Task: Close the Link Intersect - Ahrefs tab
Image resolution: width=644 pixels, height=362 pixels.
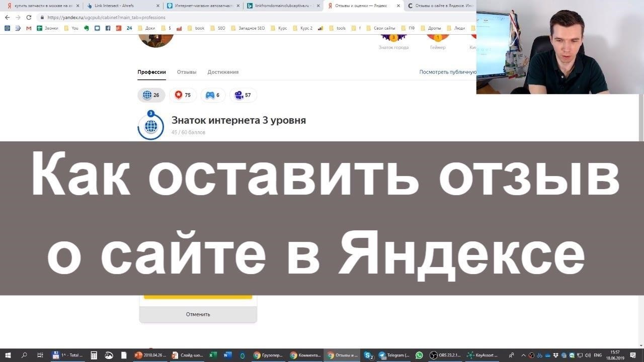Action: (x=157, y=6)
